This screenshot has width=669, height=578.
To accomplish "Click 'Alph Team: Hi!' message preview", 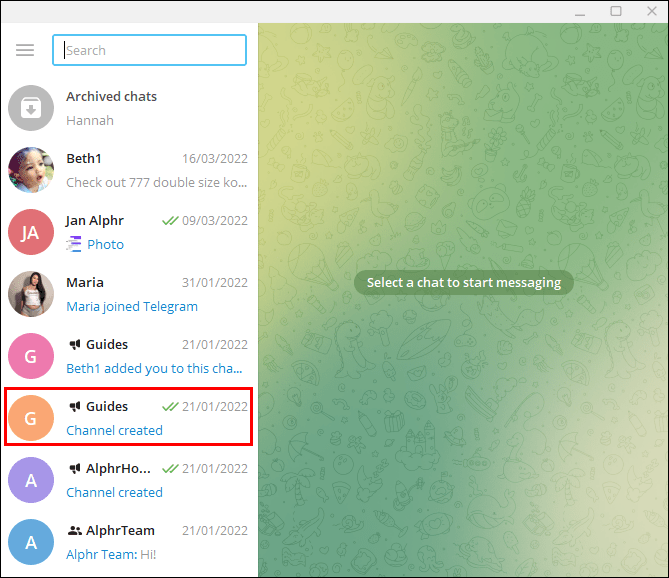I will click(x=111, y=554).
